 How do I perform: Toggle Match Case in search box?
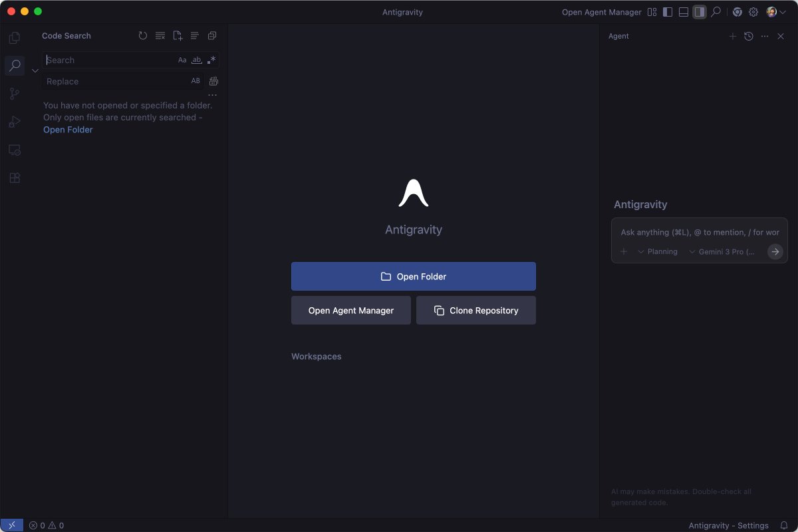coord(182,60)
